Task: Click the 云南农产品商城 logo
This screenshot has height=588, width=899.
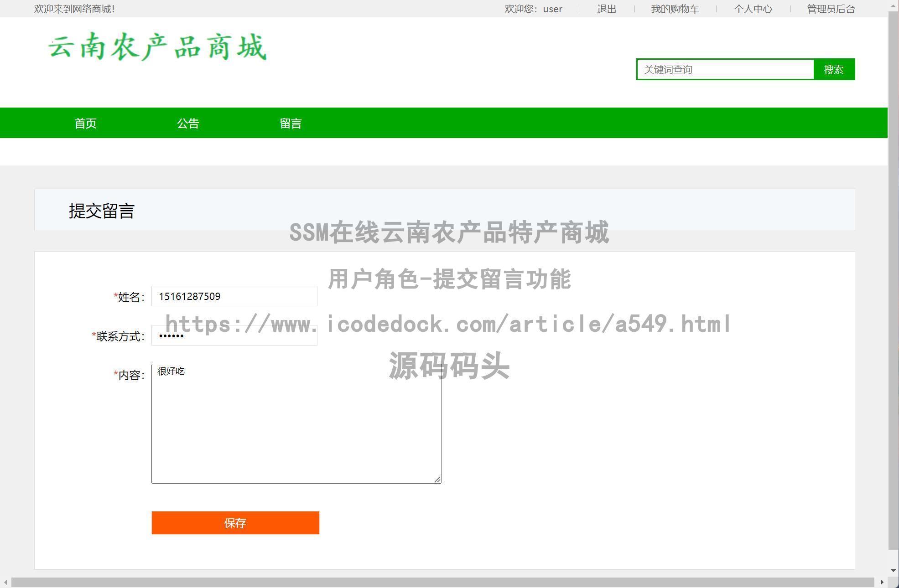Action: click(157, 47)
